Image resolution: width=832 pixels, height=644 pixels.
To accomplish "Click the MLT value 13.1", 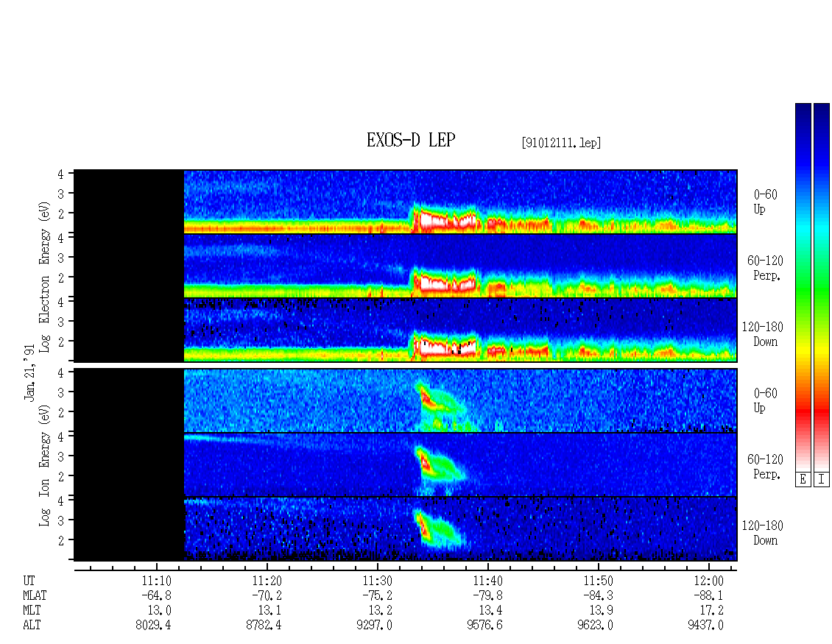I will [269, 611].
